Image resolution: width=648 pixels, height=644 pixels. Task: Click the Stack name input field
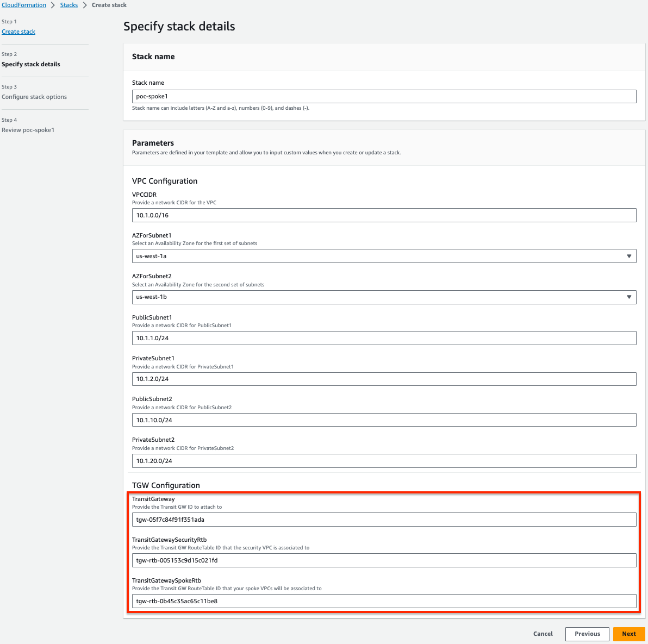[x=384, y=96]
